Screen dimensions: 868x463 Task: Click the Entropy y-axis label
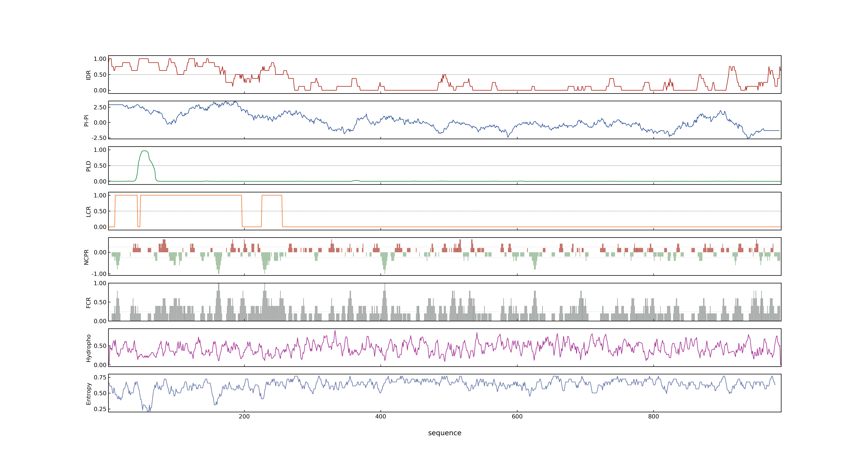click(x=88, y=394)
